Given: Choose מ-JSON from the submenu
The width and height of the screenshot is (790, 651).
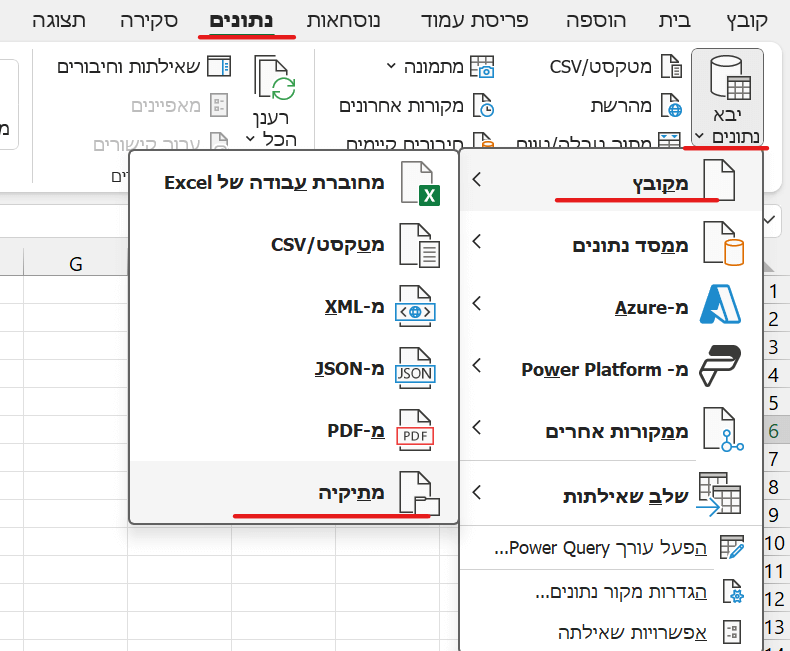Looking at the screenshot, I should click(294, 368).
